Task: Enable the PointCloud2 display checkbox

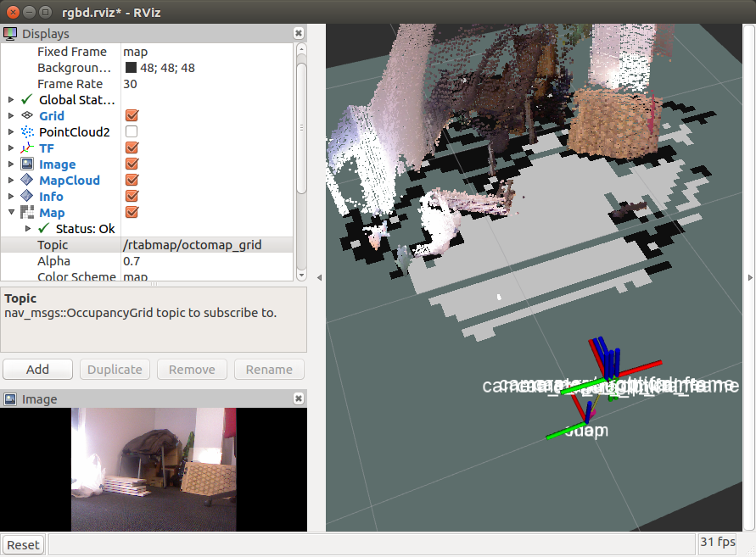Action: pyautogui.click(x=132, y=132)
